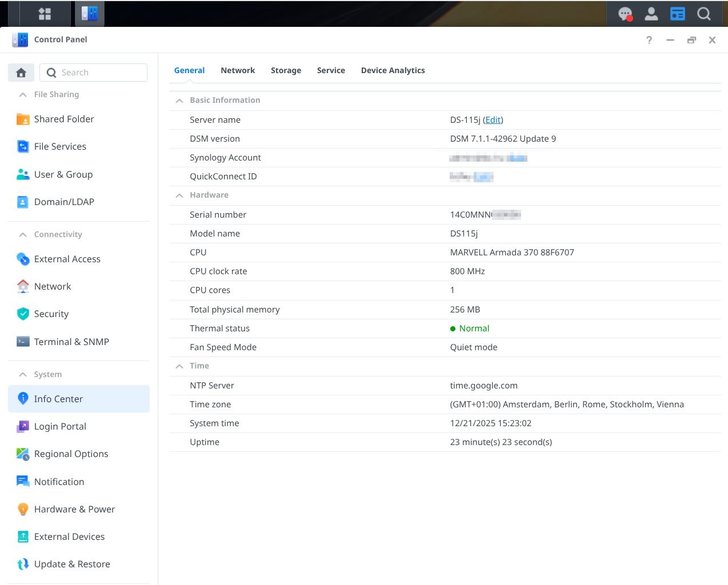
Task: Click the Control Panel title bar icon
Action: pyautogui.click(x=20, y=39)
